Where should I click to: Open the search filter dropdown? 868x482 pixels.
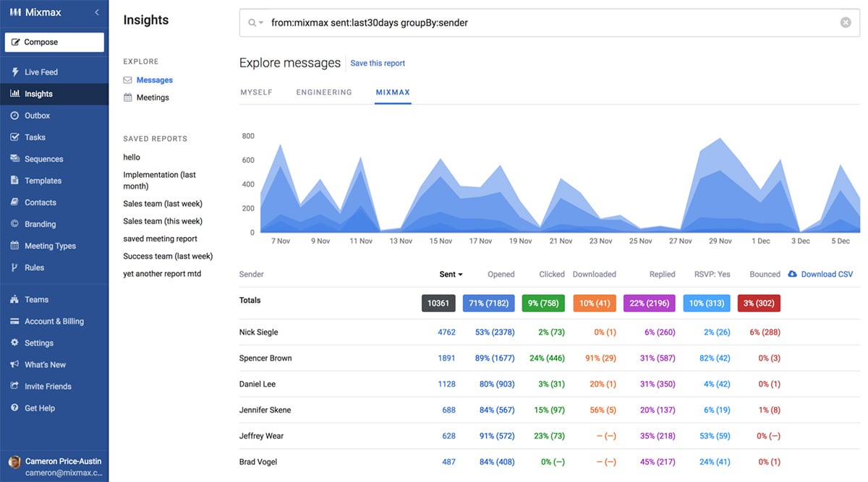[257, 22]
